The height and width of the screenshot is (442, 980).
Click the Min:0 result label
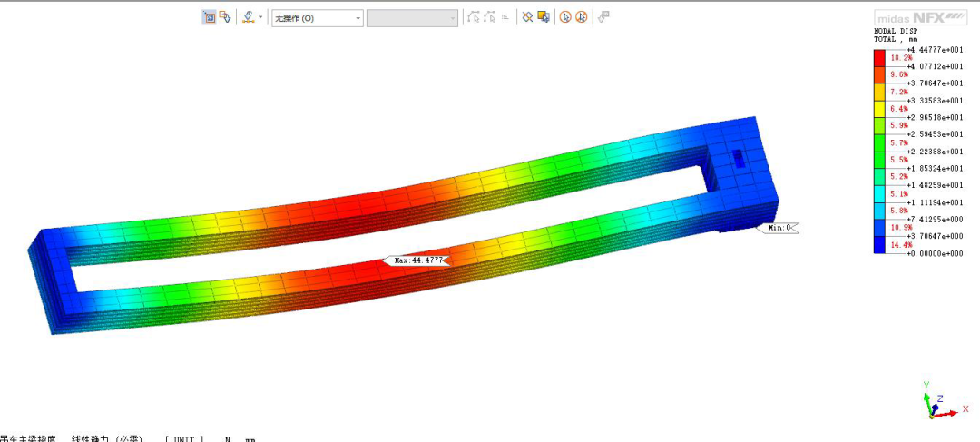coord(778,228)
